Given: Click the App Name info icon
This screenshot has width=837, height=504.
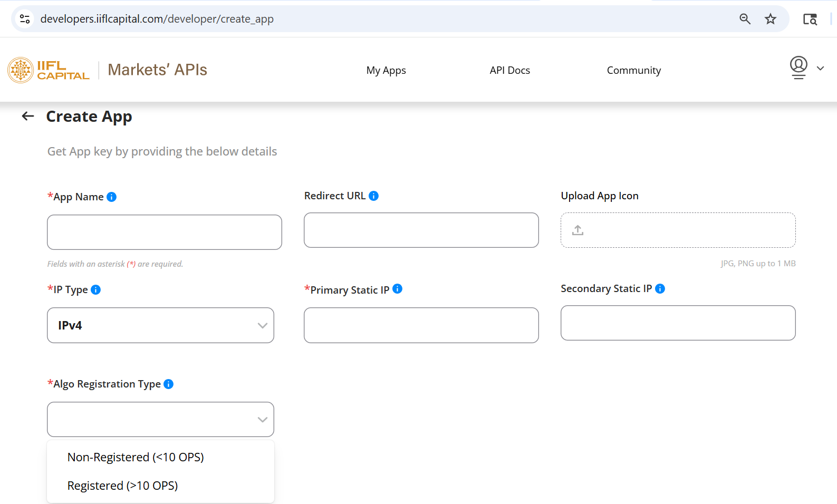Looking at the screenshot, I should 111,197.
